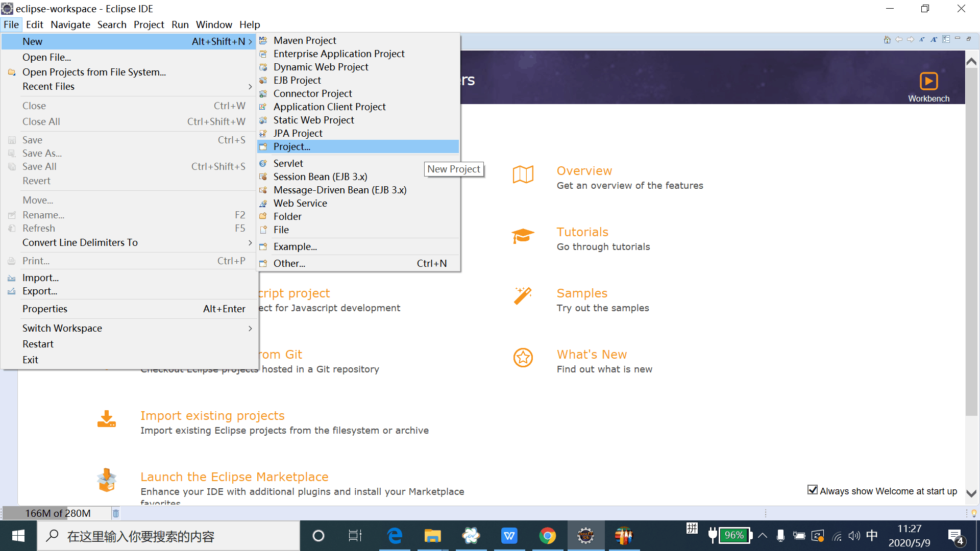This screenshot has height=551, width=980.
Task: Magnify the Welcome page font size
Action: (x=934, y=39)
